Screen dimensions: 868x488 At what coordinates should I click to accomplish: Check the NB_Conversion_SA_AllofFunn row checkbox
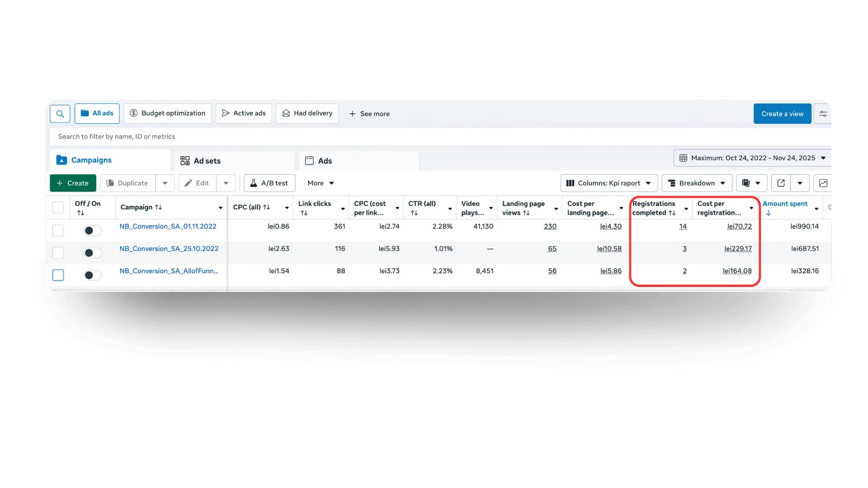58,275
